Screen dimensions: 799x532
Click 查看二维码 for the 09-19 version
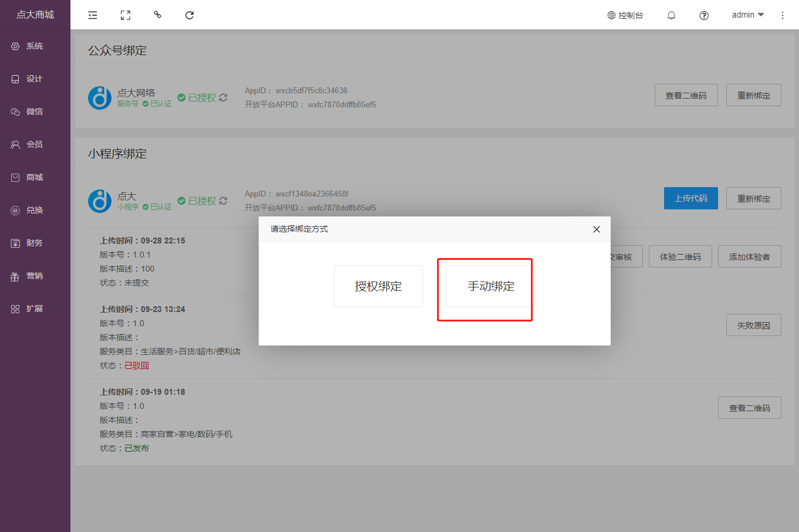pos(750,408)
